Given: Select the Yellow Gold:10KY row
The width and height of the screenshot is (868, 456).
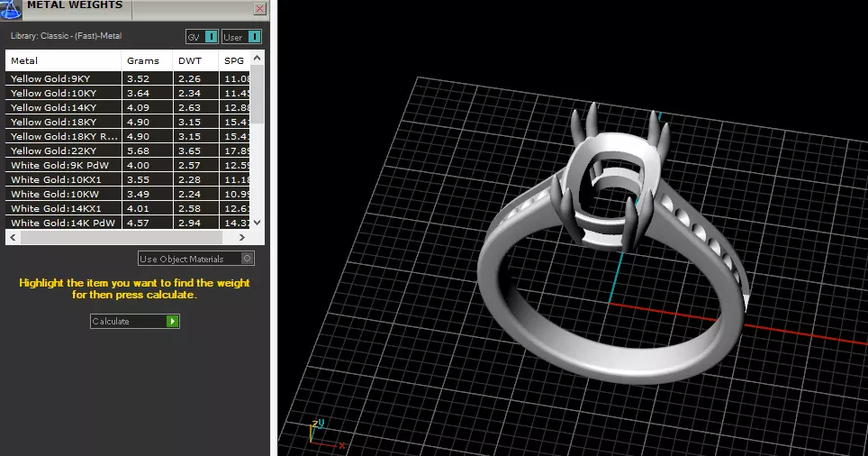Looking at the screenshot, I should pos(128,93).
